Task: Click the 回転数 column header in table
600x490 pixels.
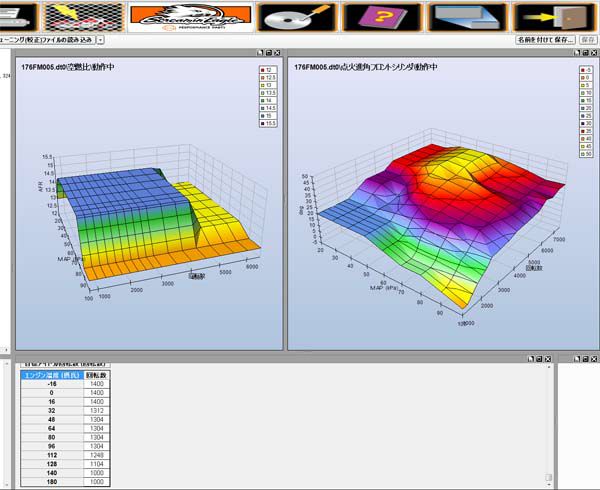Action: click(x=97, y=373)
